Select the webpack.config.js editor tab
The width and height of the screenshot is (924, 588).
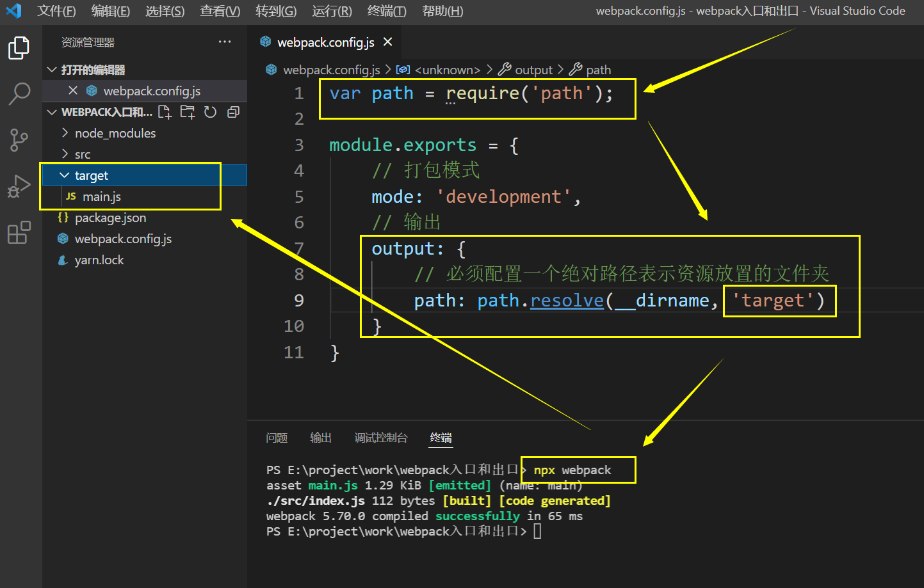pyautogui.click(x=326, y=42)
